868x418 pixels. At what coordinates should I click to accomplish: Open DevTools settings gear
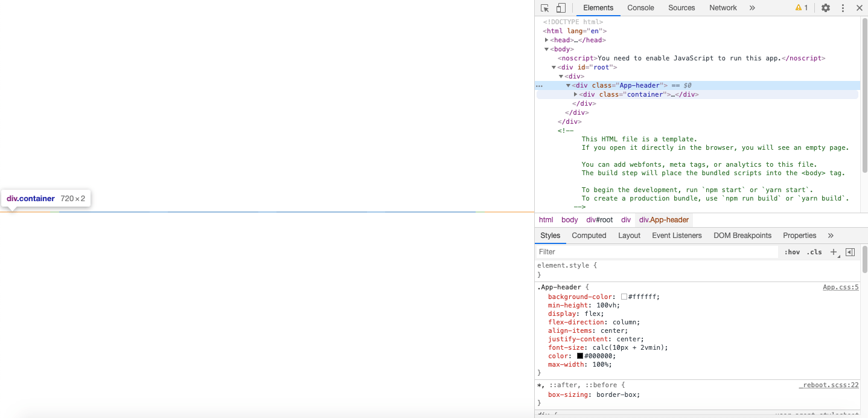pos(826,8)
